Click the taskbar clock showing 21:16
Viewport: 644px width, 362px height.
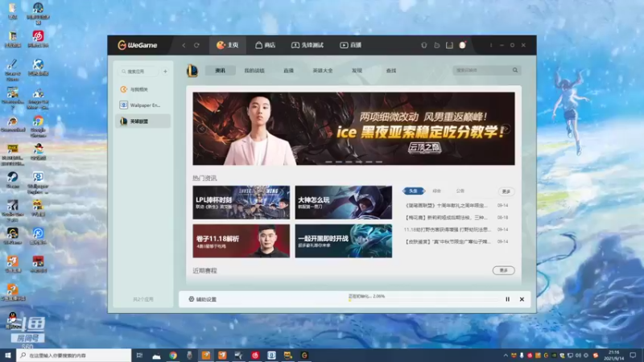614,355
